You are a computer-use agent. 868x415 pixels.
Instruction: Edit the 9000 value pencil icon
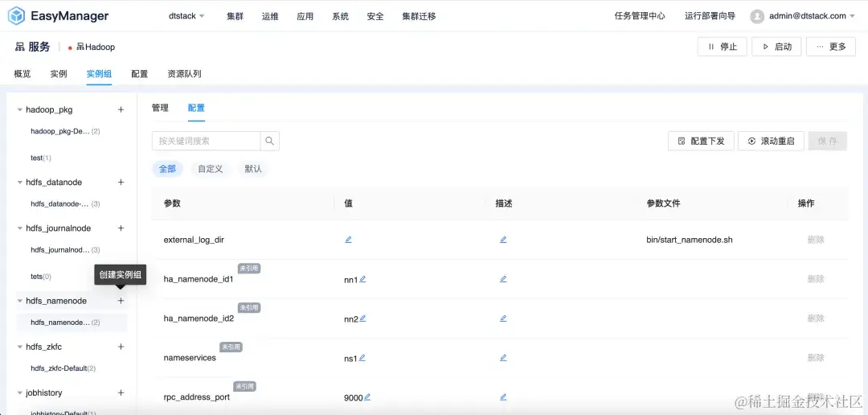367,397
